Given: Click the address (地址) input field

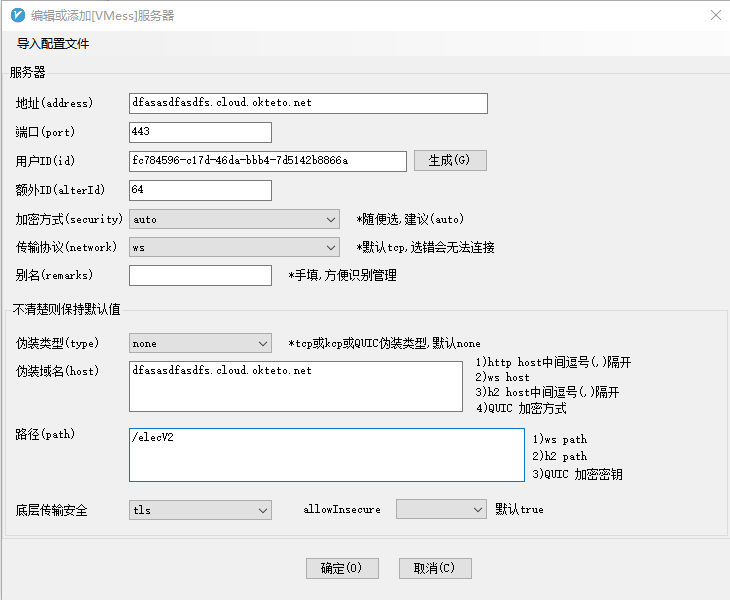Looking at the screenshot, I should coord(308,103).
